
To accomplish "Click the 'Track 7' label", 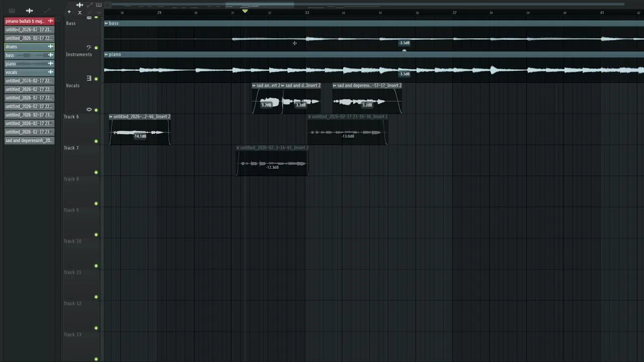I will pos(71,148).
